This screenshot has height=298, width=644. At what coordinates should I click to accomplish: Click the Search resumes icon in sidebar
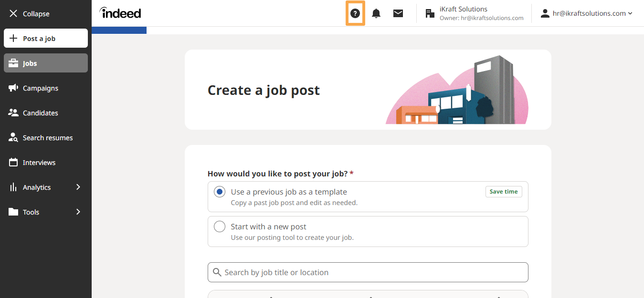(x=13, y=138)
